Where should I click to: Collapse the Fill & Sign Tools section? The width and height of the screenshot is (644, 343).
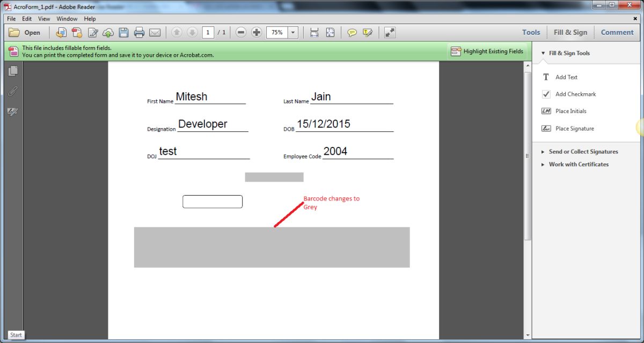(x=565, y=53)
